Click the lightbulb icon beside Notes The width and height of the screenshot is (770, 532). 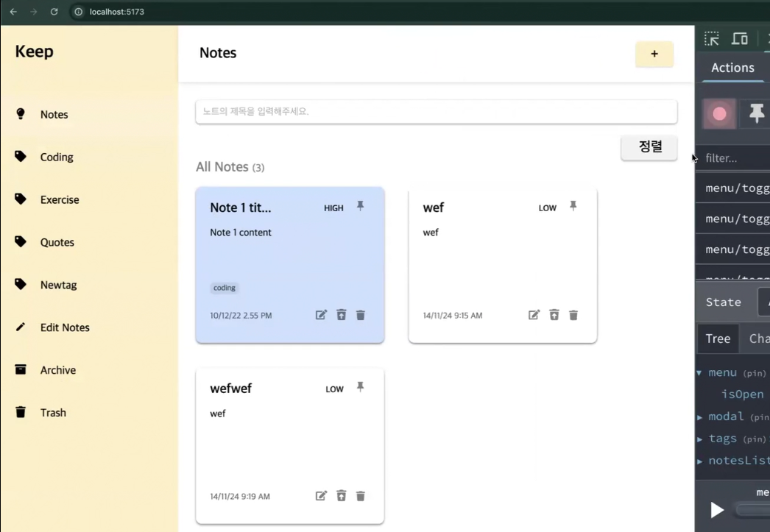click(x=20, y=114)
